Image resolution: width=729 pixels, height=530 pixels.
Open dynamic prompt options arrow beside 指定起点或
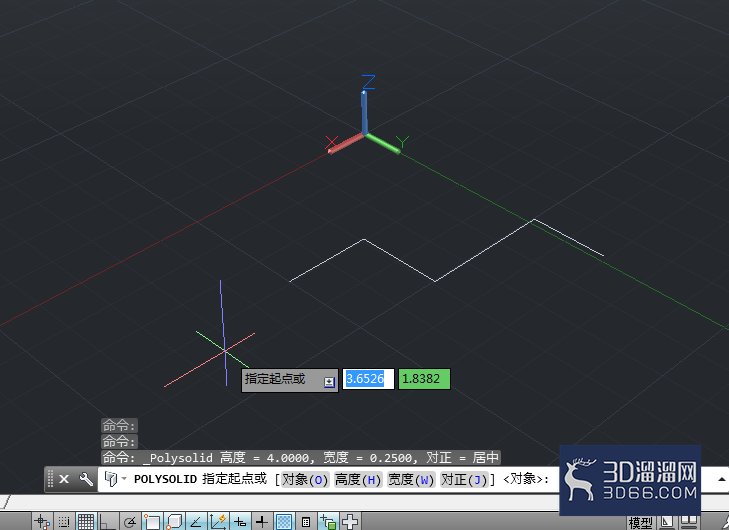click(329, 382)
